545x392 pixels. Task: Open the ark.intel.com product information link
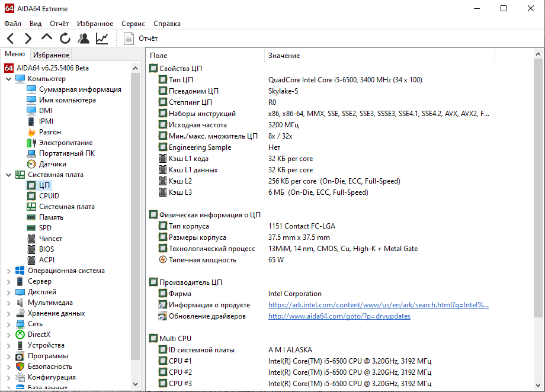click(x=378, y=305)
